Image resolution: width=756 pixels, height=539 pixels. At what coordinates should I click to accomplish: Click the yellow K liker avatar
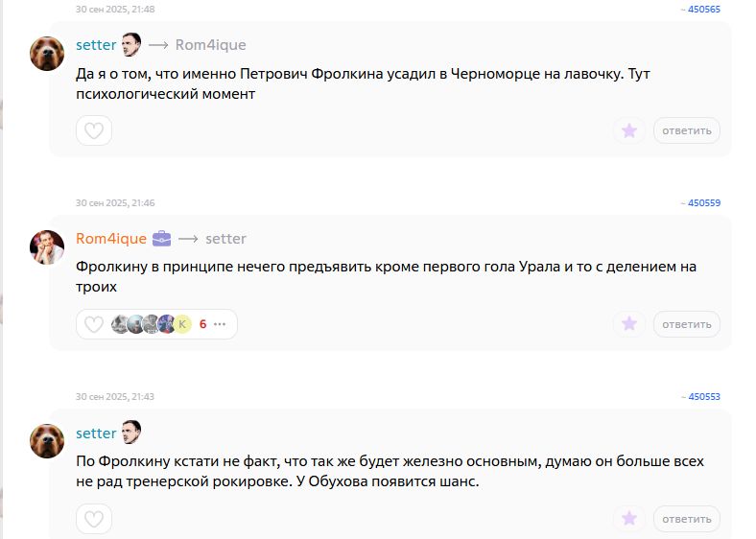pyautogui.click(x=182, y=324)
